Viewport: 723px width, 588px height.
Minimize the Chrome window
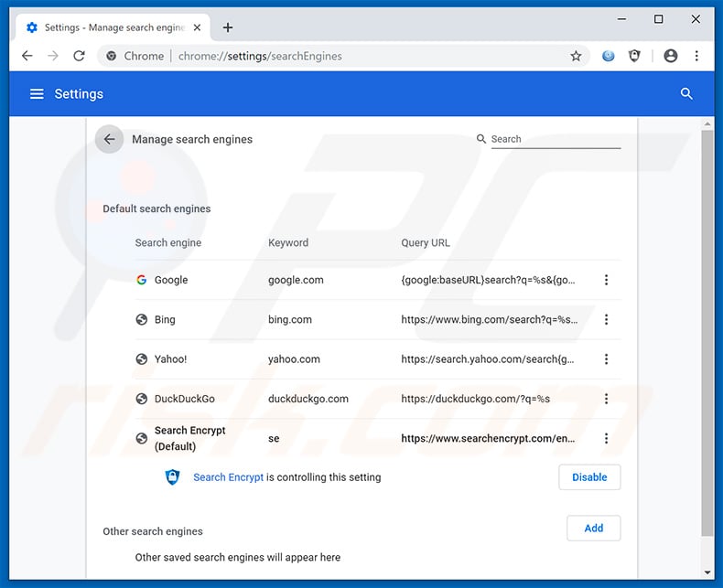(x=621, y=19)
